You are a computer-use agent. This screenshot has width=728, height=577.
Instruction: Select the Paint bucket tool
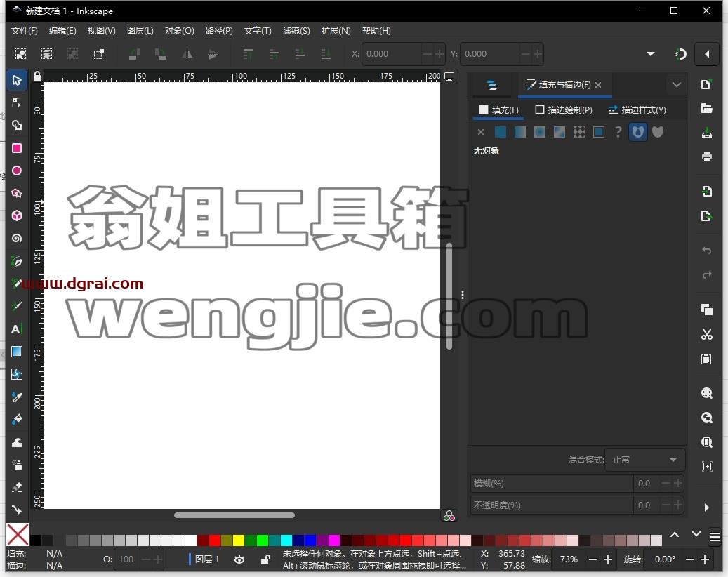(17, 419)
